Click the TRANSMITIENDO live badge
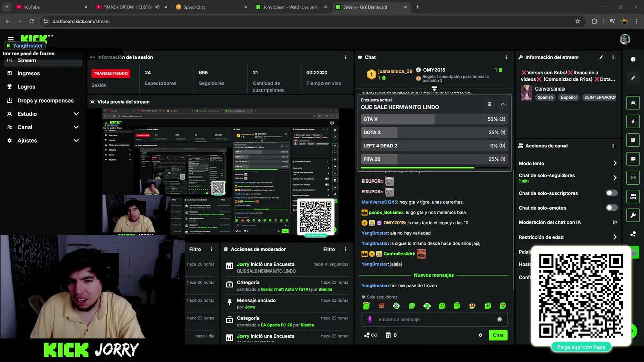This screenshot has height=362, width=644. (111, 73)
